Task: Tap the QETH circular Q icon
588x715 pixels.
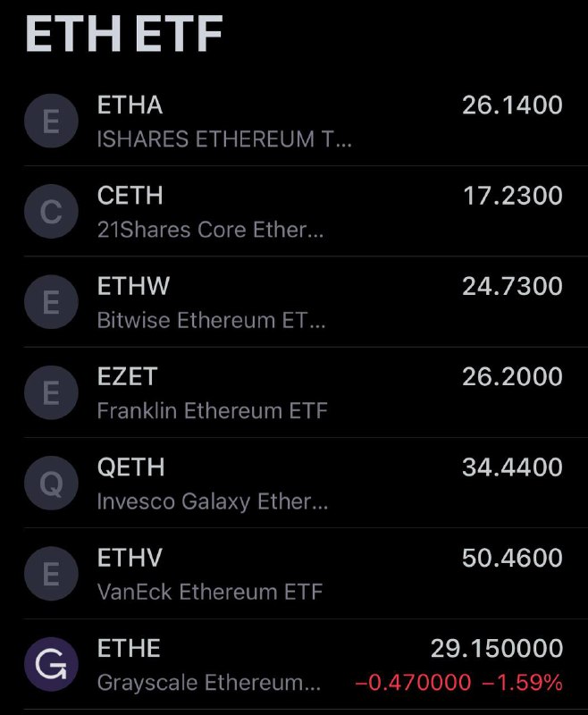Action: [51, 483]
